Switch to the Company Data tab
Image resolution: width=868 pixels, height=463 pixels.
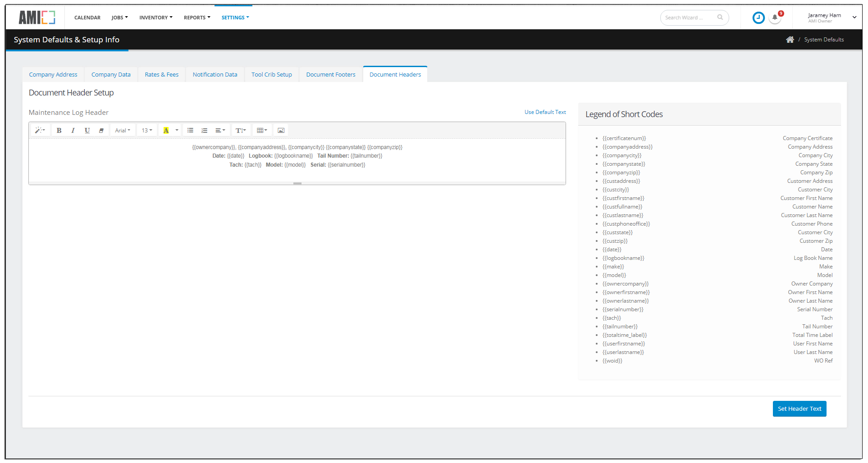111,75
